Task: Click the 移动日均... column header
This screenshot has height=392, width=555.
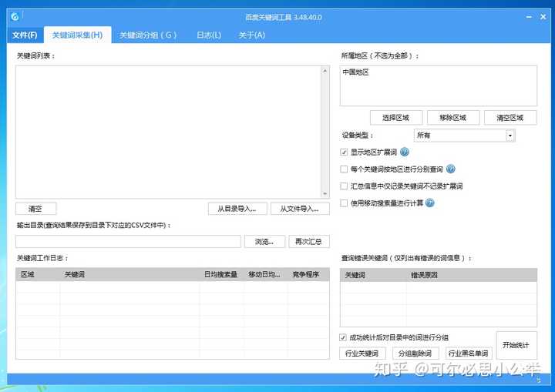Action: [265, 274]
